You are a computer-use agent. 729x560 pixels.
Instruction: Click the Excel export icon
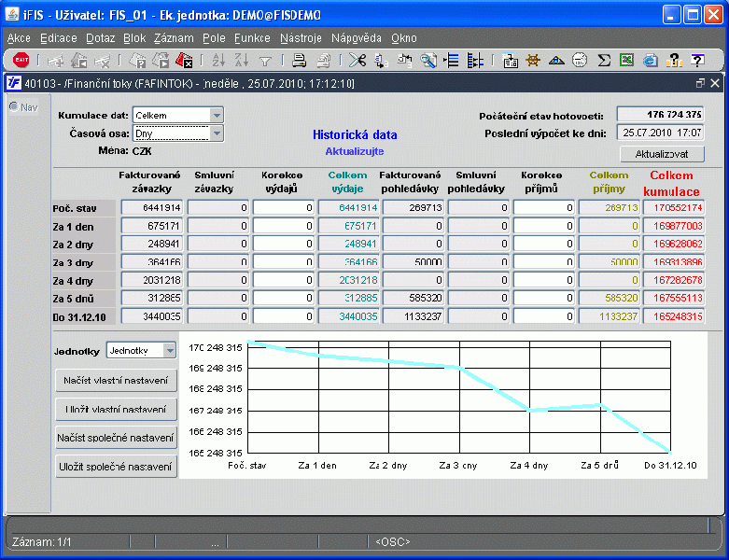627,61
